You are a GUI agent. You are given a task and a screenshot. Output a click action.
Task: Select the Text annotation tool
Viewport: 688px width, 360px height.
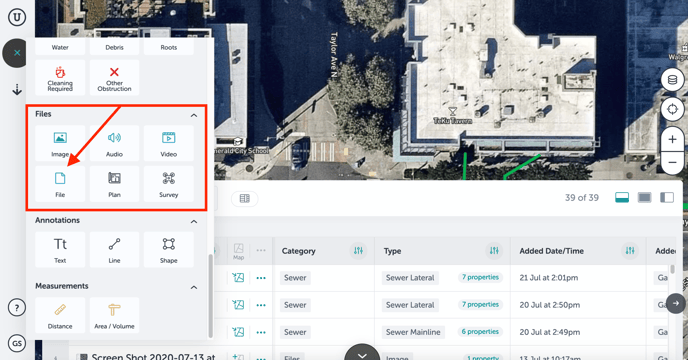tap(60, 250)
